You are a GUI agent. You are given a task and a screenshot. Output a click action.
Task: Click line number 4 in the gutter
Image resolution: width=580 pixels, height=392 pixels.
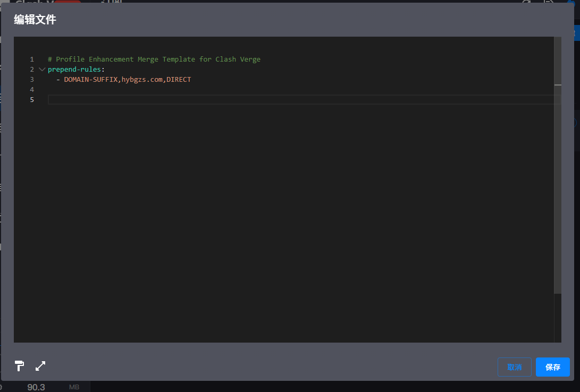point(32,89)
